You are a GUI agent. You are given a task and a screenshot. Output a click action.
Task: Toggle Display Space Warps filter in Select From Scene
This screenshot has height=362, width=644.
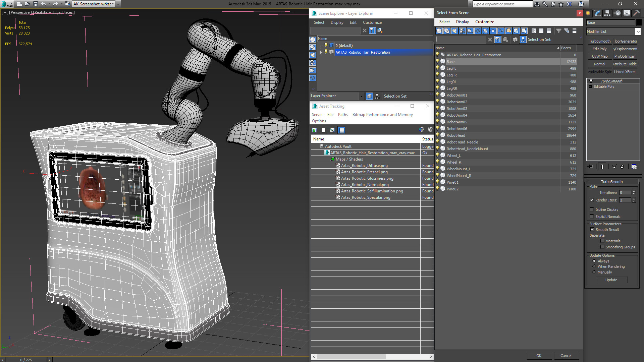coord(477,31)
